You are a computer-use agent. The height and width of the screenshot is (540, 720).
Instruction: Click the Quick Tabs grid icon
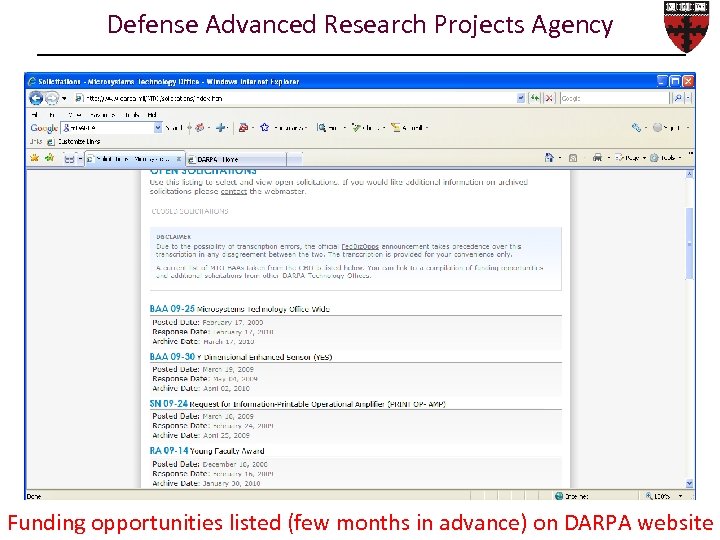(x=69, y=159)
